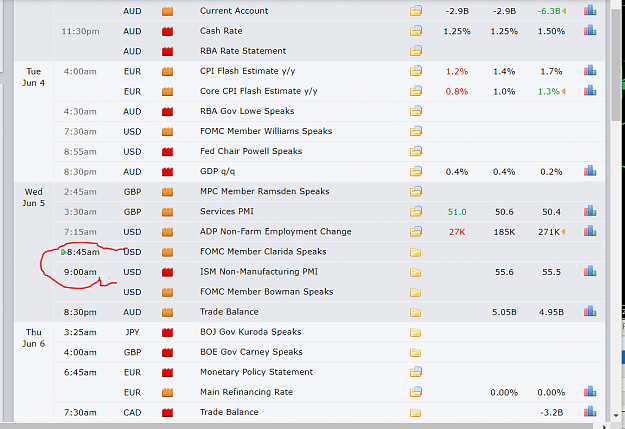The height and width of the screenshot is (429, 625).
Task: Click the 11:30pm time for Cash Rate
Action: 81,31
